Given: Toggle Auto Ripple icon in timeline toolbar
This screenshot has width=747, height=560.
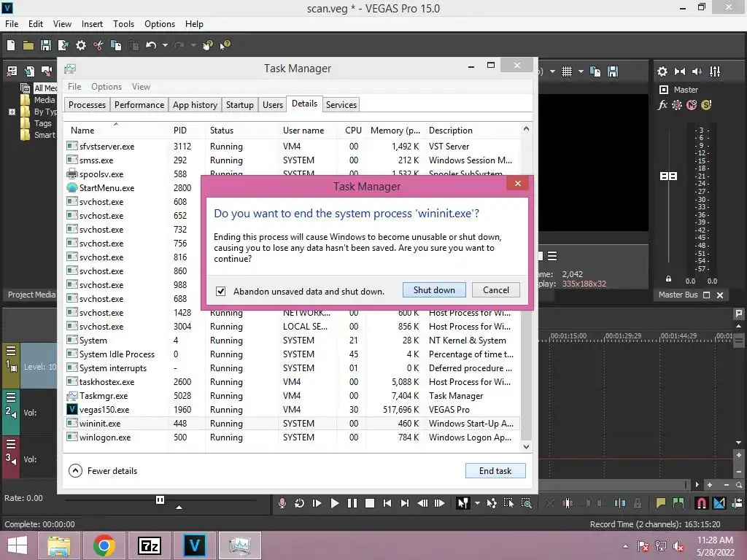Looking at the screenshot, I should pos(737,503).
